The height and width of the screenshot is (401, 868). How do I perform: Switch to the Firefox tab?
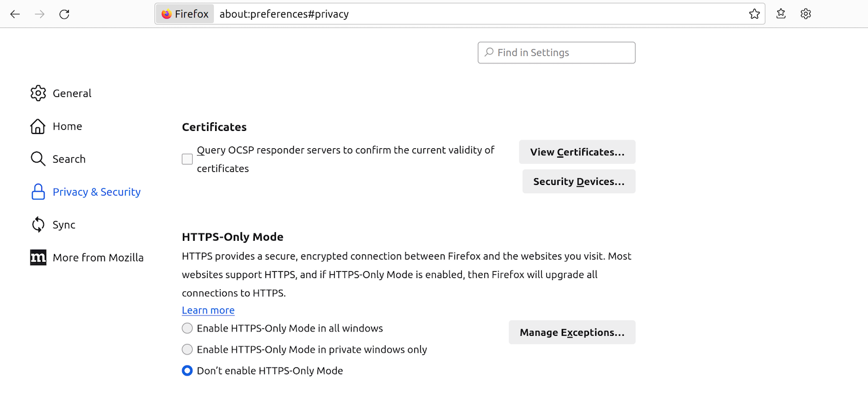(184, 14)
